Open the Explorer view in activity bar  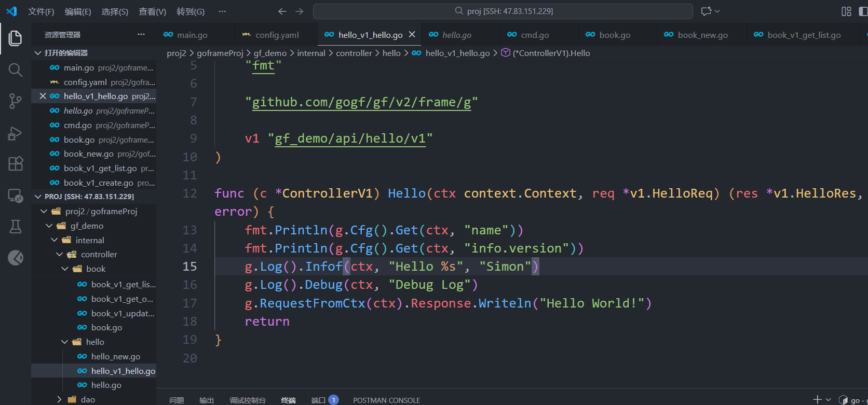pyautogui.click(x=16, y=38)
